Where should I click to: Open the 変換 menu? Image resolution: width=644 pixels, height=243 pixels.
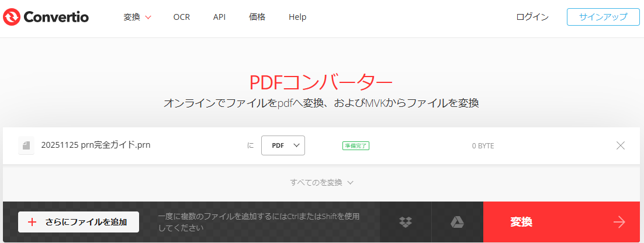tap(137, 18)
